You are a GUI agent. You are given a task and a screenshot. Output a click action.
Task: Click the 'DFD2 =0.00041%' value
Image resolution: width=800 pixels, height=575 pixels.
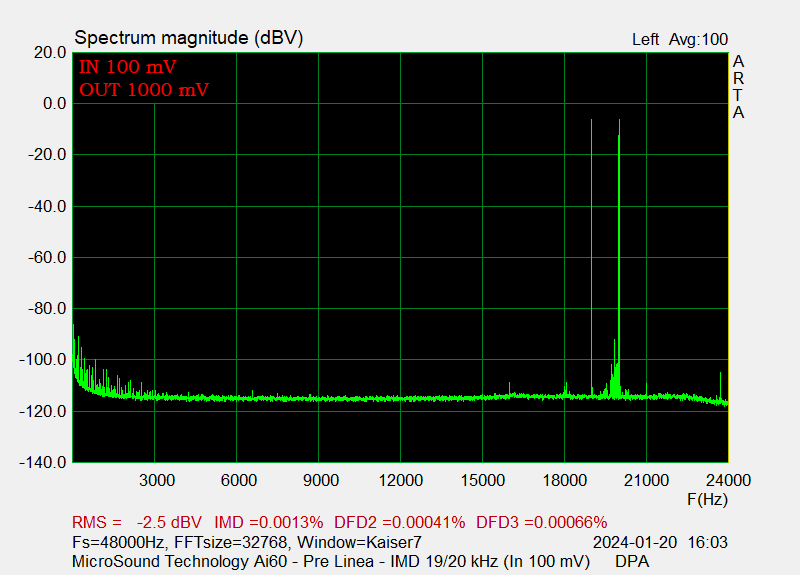[x=399, y=522]
